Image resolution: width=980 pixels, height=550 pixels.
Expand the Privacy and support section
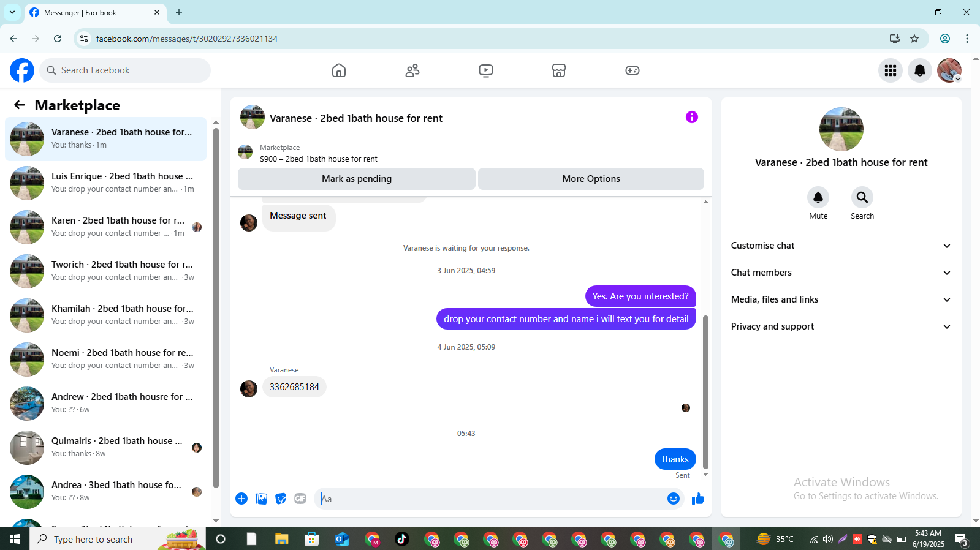click(x=841, y=326)
